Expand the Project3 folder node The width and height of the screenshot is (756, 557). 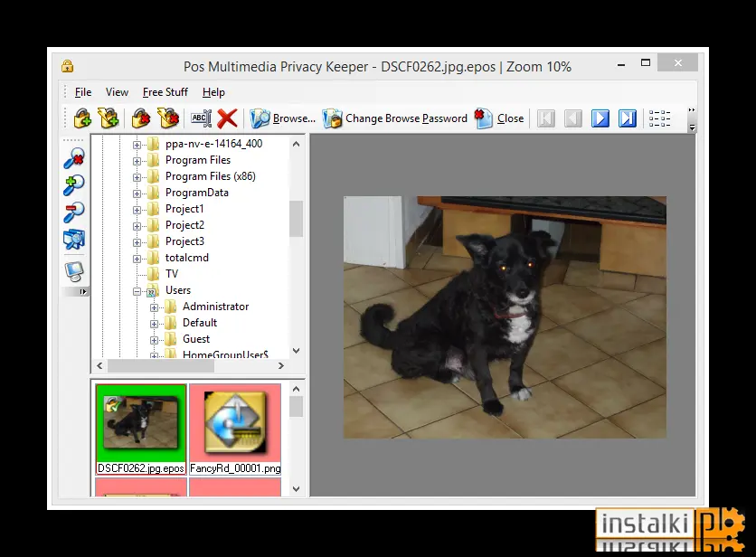[137, 242]
